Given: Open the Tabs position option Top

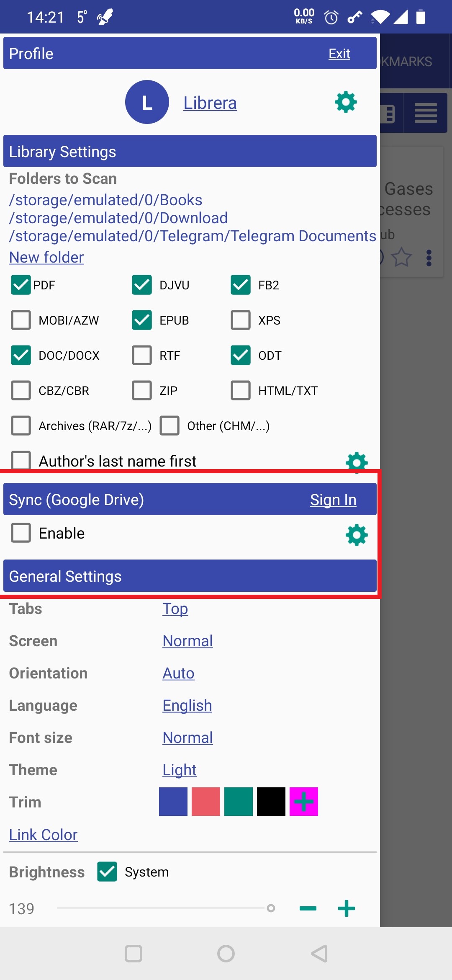Looking at the screenshot, I should (x=175, y=609).
